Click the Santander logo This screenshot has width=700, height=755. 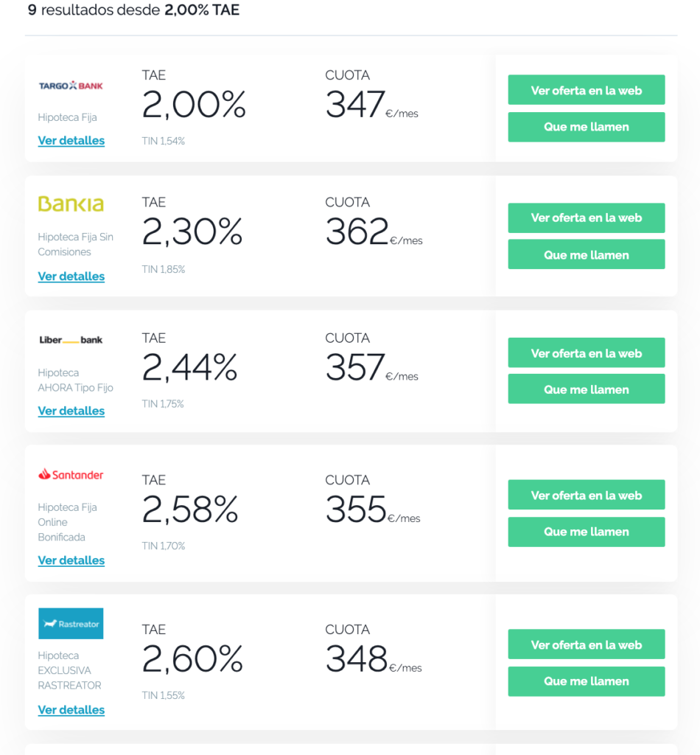(71, 475)
